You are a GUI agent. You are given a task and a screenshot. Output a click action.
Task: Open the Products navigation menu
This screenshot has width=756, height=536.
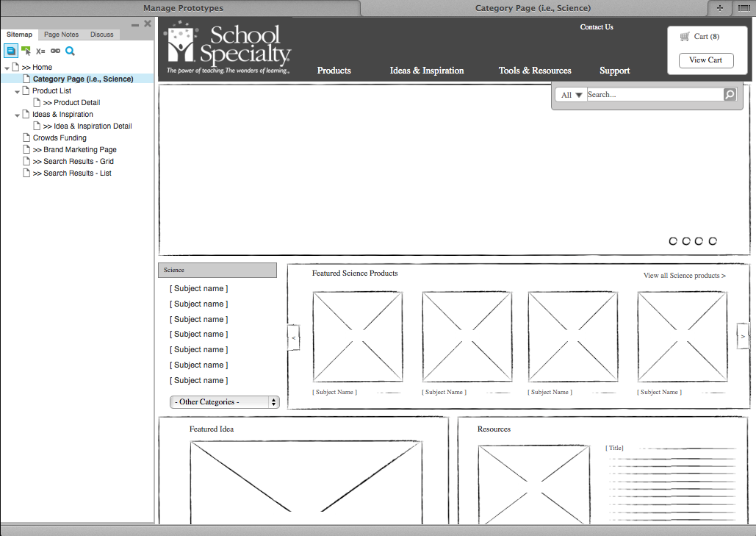[334, 71]
